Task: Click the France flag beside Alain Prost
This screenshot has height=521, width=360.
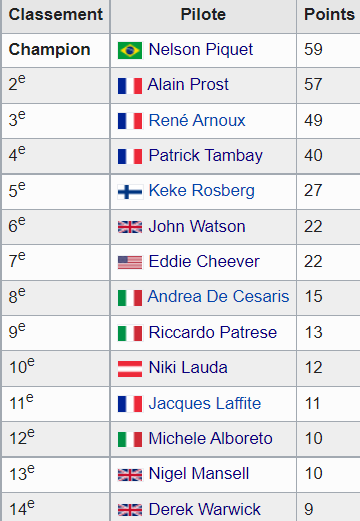Action: [x=130, y=86]
